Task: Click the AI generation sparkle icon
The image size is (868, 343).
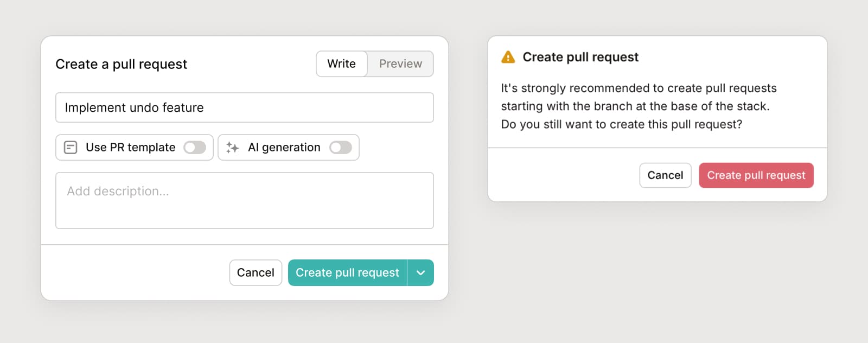Action: click(x=233, y=148)
